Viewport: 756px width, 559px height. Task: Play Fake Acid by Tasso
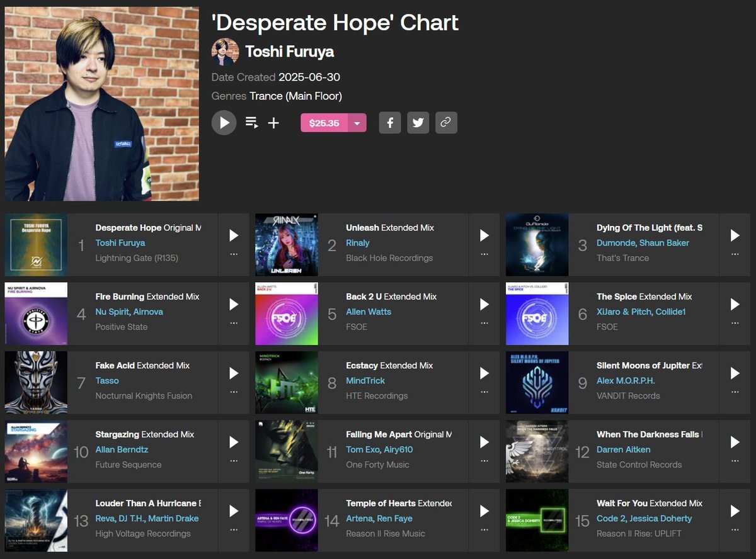[234, 373]
